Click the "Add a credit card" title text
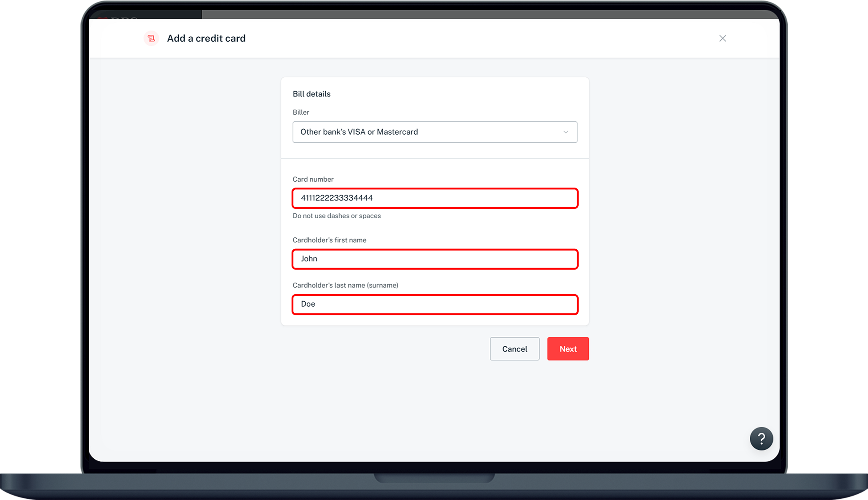The height and width of the screenshot is (500, 868). 206,38
